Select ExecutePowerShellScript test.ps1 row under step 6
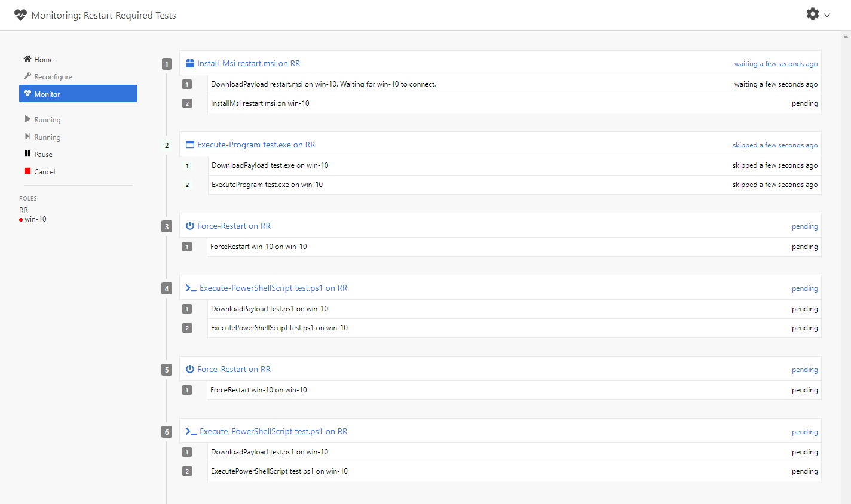The height and width of the screenshot is (504, 851). coord(514,471)
